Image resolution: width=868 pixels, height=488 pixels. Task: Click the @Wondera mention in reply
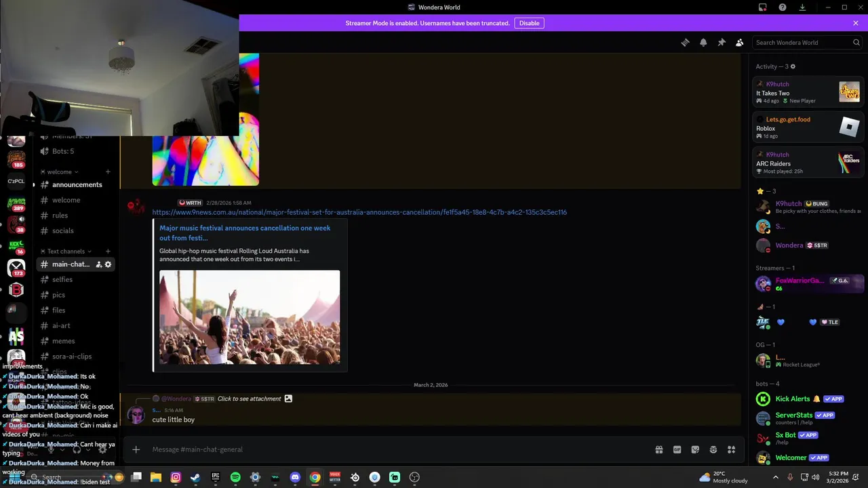(x=176, y=399)
